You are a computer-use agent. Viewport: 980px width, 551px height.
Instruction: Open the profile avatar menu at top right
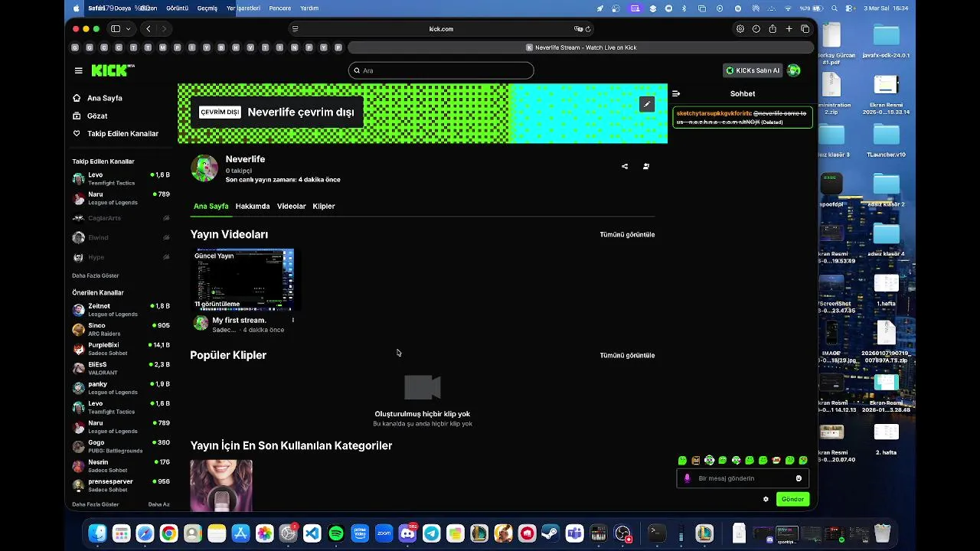point(794,70)
